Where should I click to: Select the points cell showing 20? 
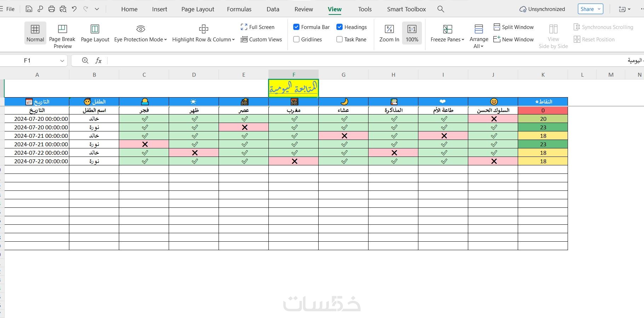[x=543, y=119]
